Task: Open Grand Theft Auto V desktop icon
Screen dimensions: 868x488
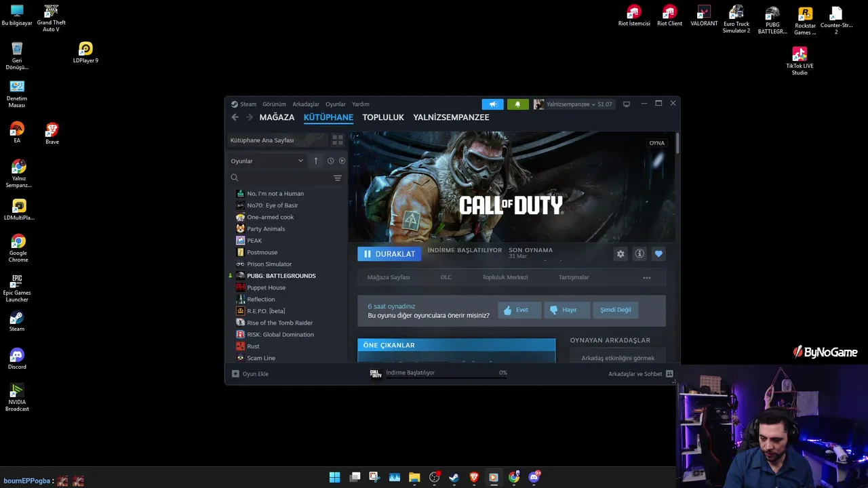Action: pos(51,18)
